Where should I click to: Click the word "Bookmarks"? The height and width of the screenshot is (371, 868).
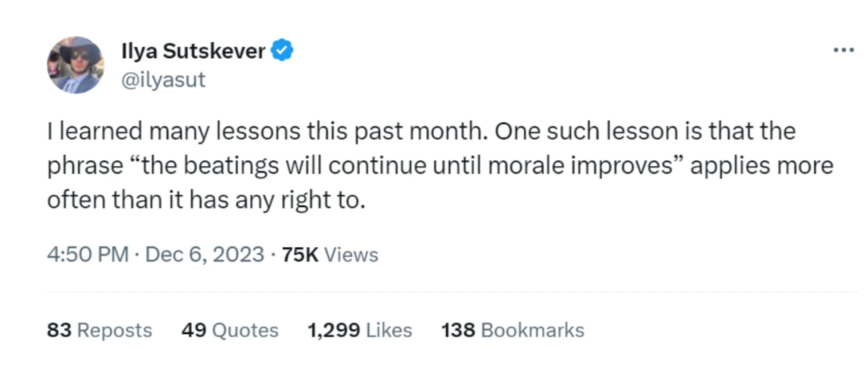click(x=532, y=330)
